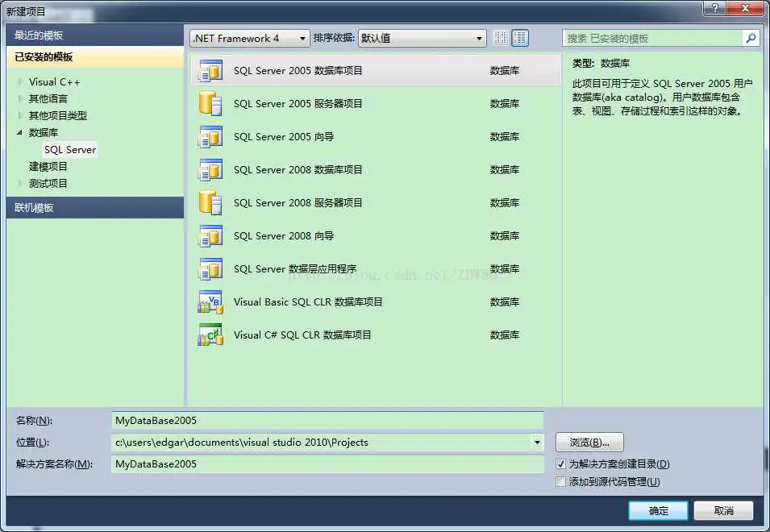The image size is (770, 532).
Task: Expand the 测试项目 tree node
Action: pyautogui.click(x=19, y=183)
